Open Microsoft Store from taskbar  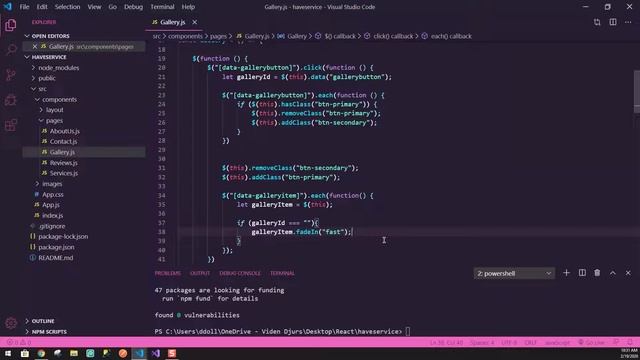(24, 353)
